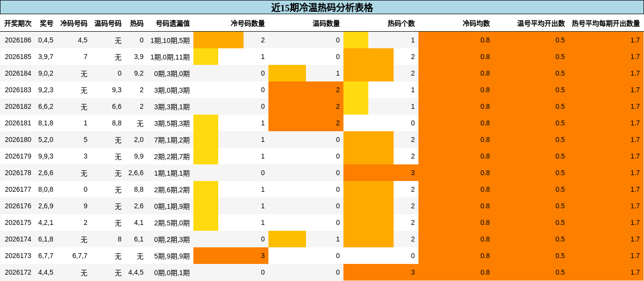Click omission value 7期,1期,2期
644x281 pixels.
tap(172, 140)
